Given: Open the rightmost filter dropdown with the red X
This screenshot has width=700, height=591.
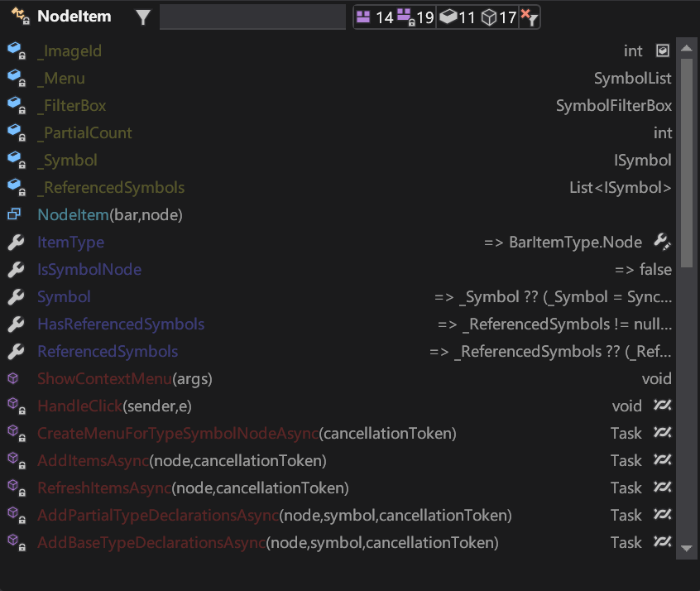Looking at the screenshot, I should tap(530, 16).
